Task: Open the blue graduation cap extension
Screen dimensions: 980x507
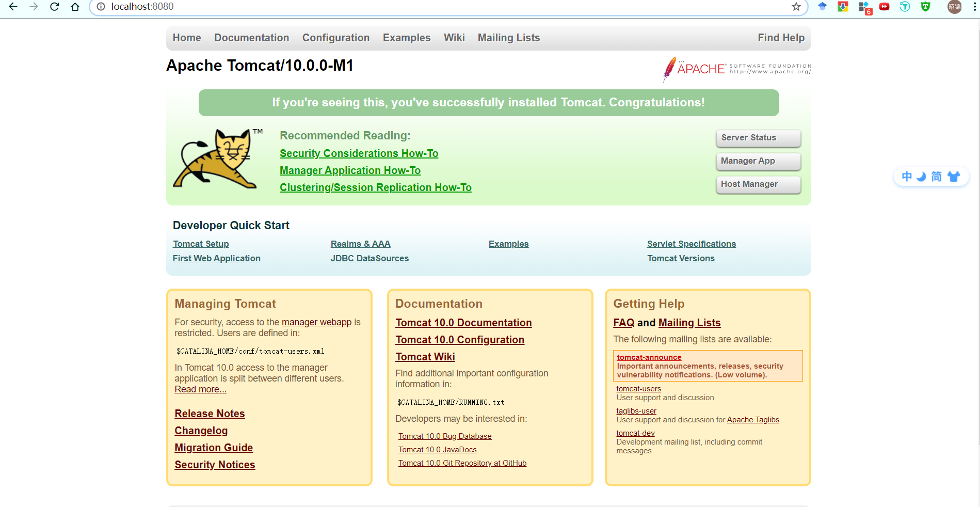Action: pyautogui.click(x=823, y=7)
